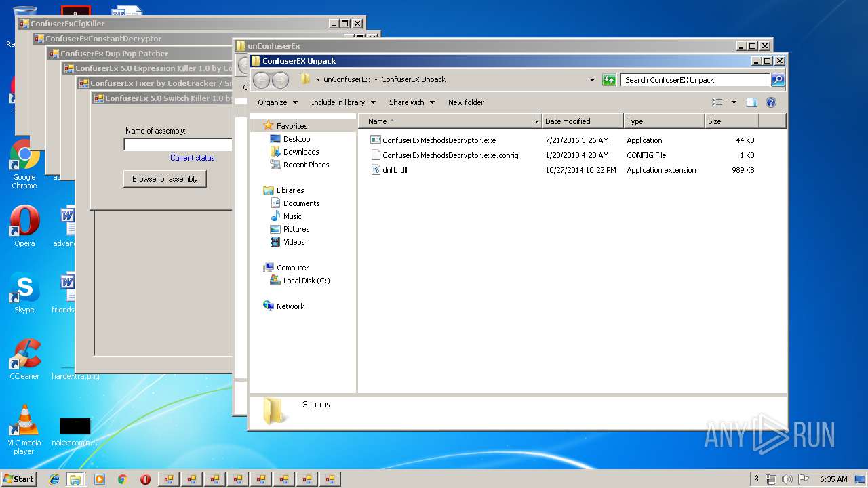Sort by Size column header
868x488 pixels.
(732, 121)
